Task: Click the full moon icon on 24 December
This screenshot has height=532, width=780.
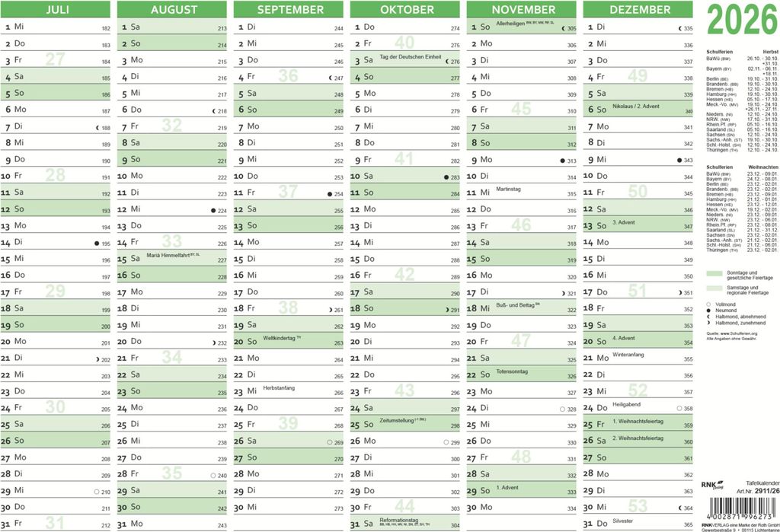Action: coord(679,409)
